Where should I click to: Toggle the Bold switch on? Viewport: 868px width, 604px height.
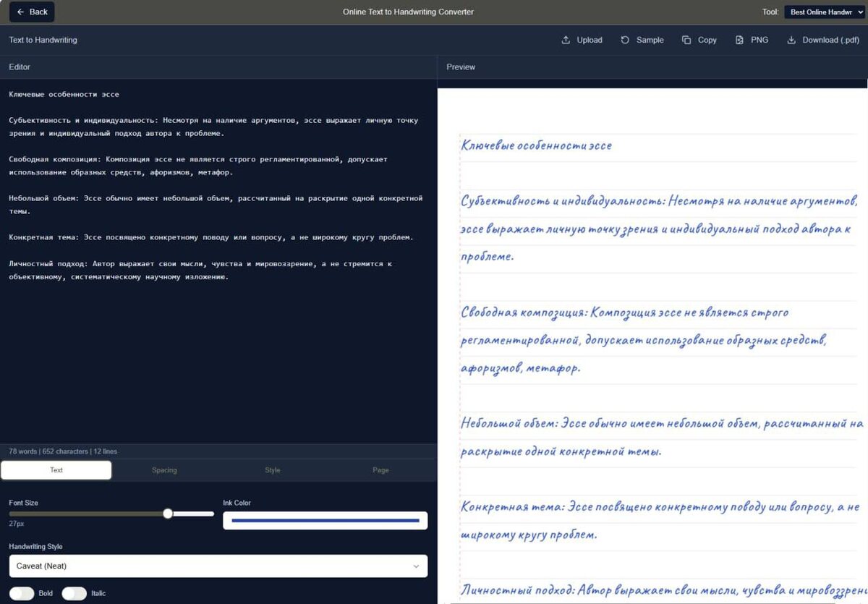tap(22, 593)
